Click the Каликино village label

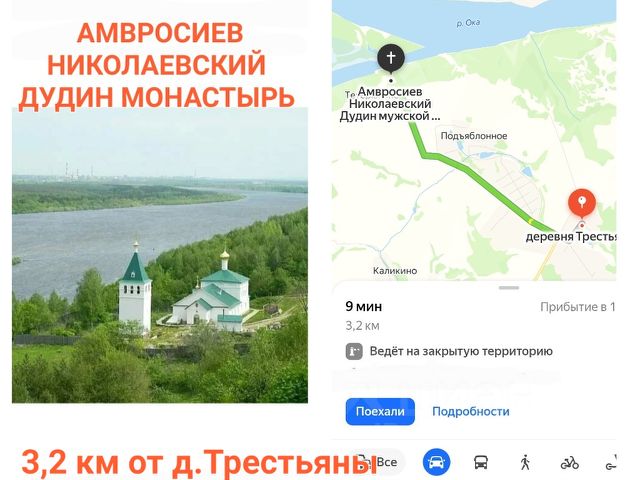coord(395,271)
